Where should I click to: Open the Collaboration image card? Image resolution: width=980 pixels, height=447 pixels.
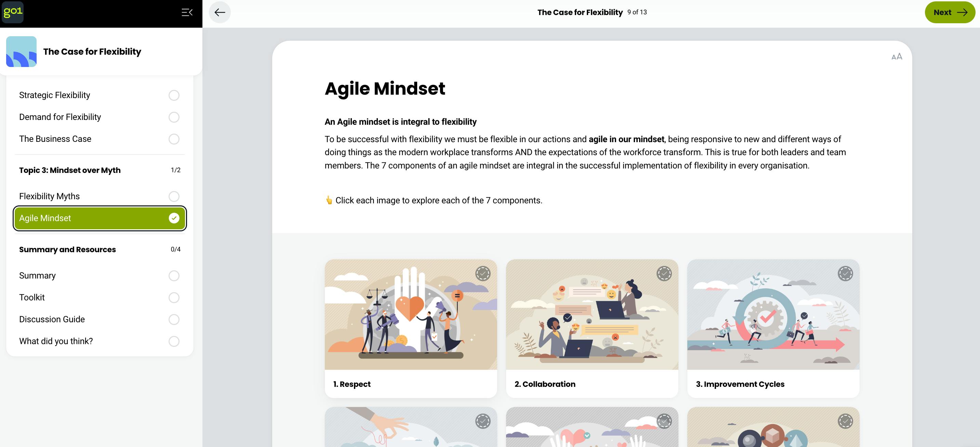(592, 329)
